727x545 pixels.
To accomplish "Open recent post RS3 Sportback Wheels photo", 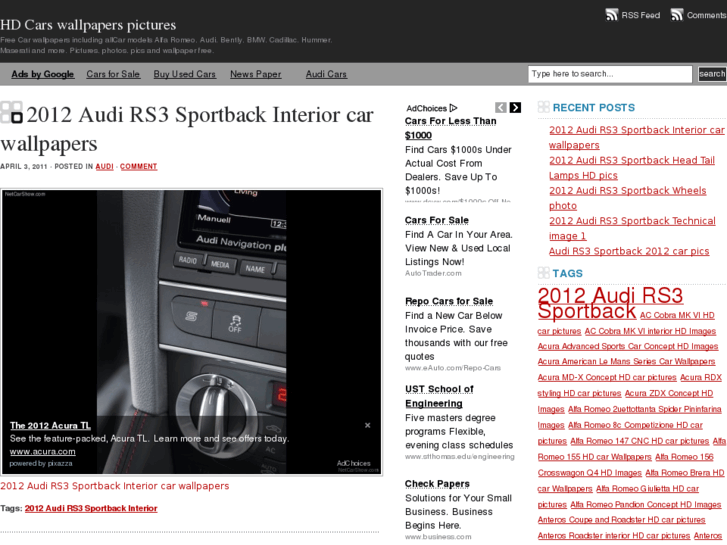I will pos(628,198).
